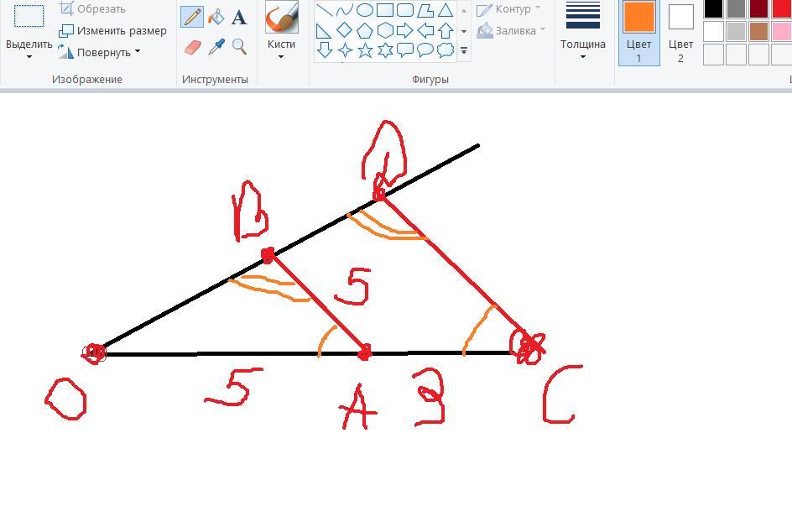Pick the straight Line shape
The width and height of the screenshot is (792, 532).
(324, 9)
